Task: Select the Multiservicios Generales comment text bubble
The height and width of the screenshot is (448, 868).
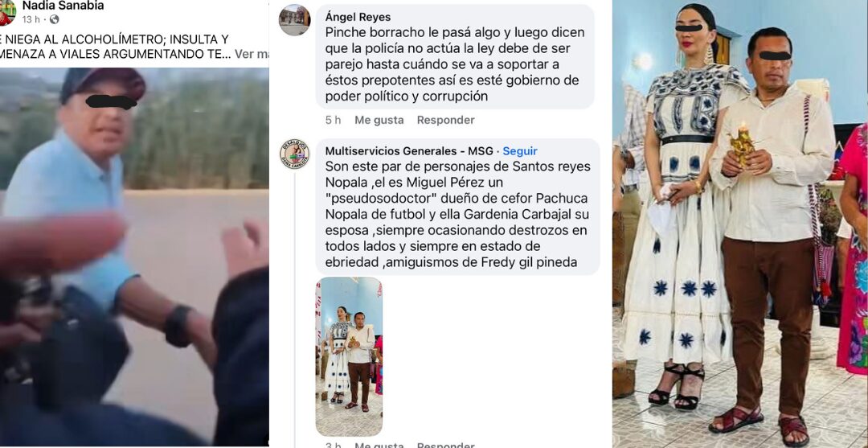Action: pos(458,207)
